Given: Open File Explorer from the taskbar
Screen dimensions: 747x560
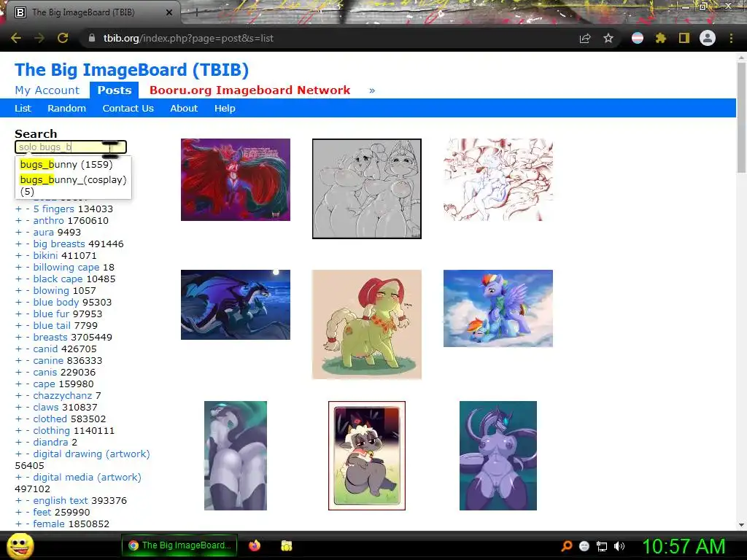Looking at the screenshot, I should click(x=286, y=545).
